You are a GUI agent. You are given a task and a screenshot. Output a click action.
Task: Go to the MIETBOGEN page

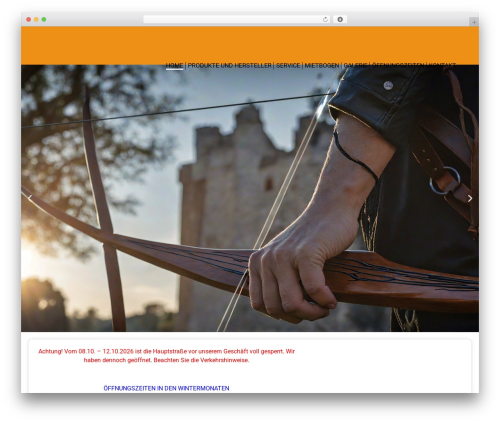322,66
